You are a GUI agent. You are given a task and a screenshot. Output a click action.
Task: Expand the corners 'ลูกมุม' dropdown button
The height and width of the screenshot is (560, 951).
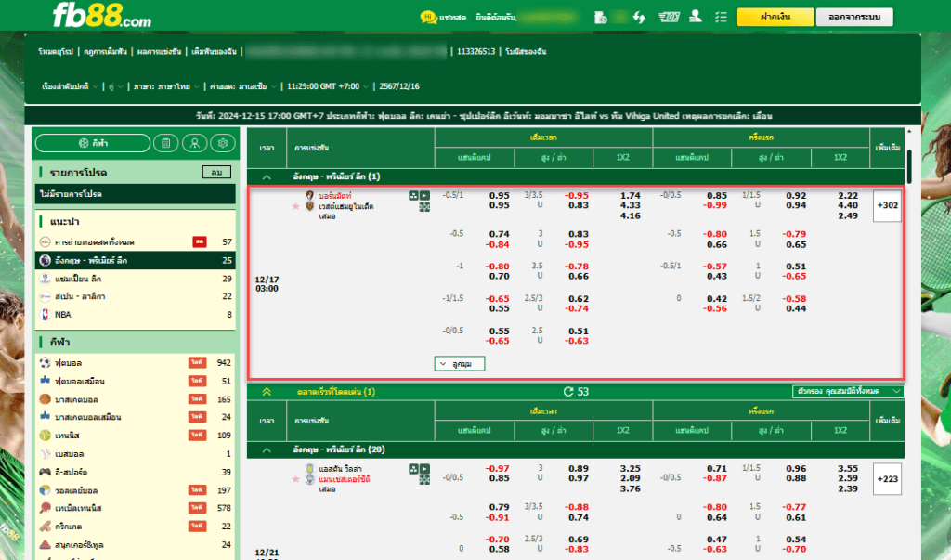(460, 363)
